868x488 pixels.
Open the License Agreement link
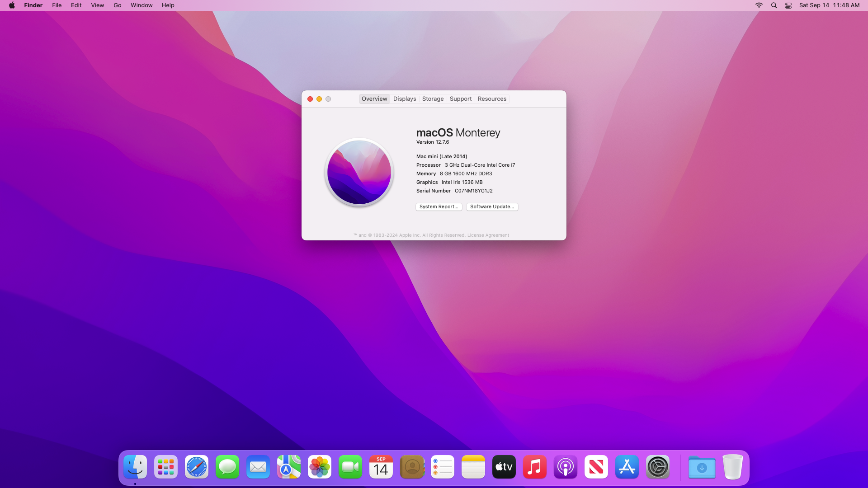pyautogui.click(x=488, y=235)
